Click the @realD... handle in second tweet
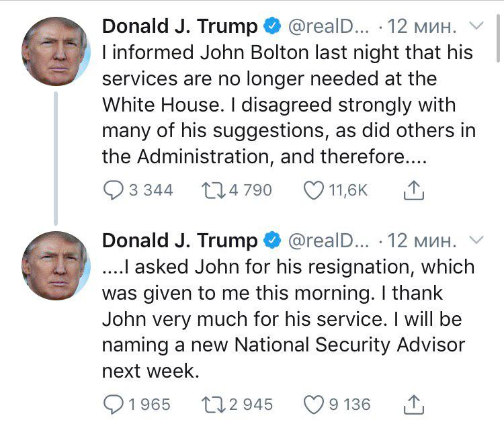Screen dimensions: 504x422 tap(329, 241)
